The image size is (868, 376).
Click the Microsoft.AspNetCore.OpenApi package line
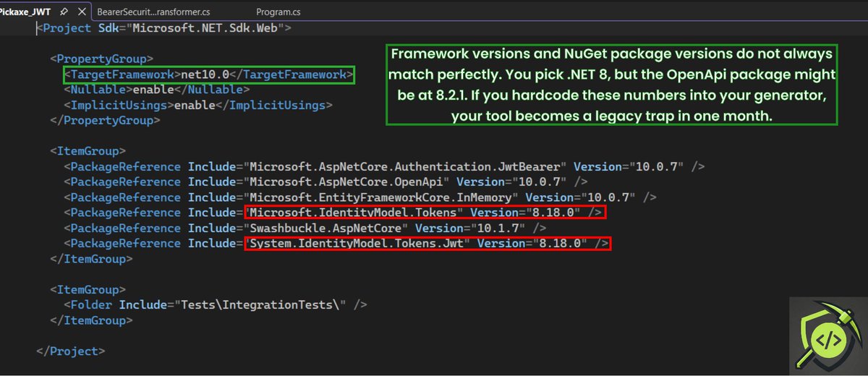[325, 181]
